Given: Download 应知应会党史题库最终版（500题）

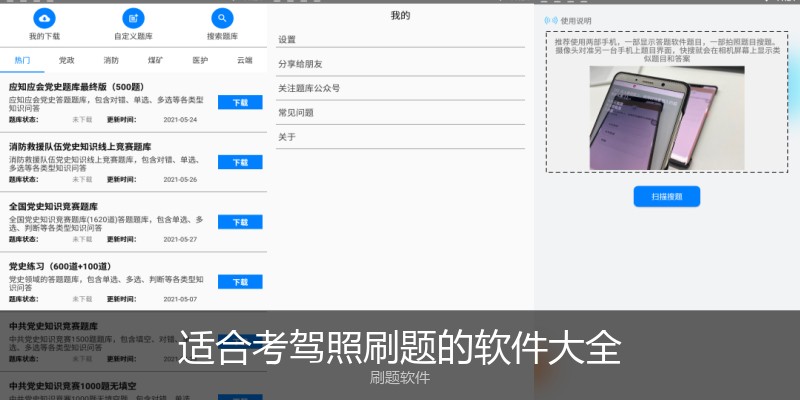Looking at the screenshot, I should pos(240,102).
